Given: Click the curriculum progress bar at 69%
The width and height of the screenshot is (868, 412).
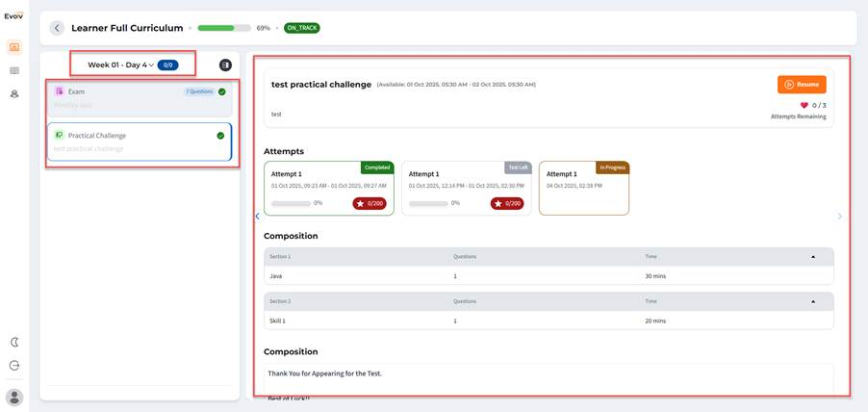Looking at the screenshot, I should (x=224, y=28).
